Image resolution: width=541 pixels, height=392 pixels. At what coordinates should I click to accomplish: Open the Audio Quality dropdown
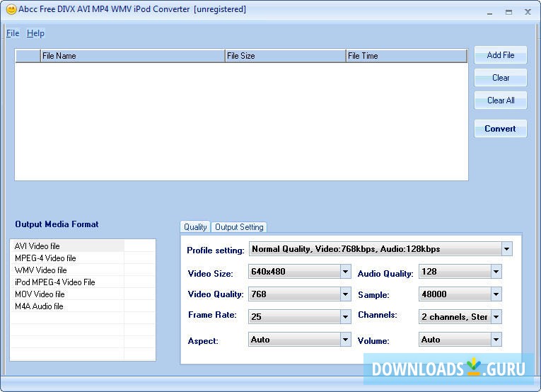point(496,272)
